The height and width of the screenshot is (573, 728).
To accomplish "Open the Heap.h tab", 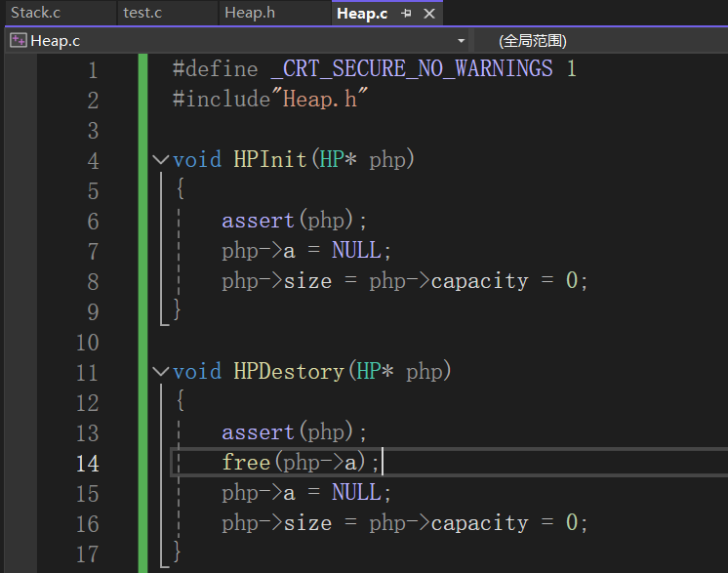I will click(250, 13).
